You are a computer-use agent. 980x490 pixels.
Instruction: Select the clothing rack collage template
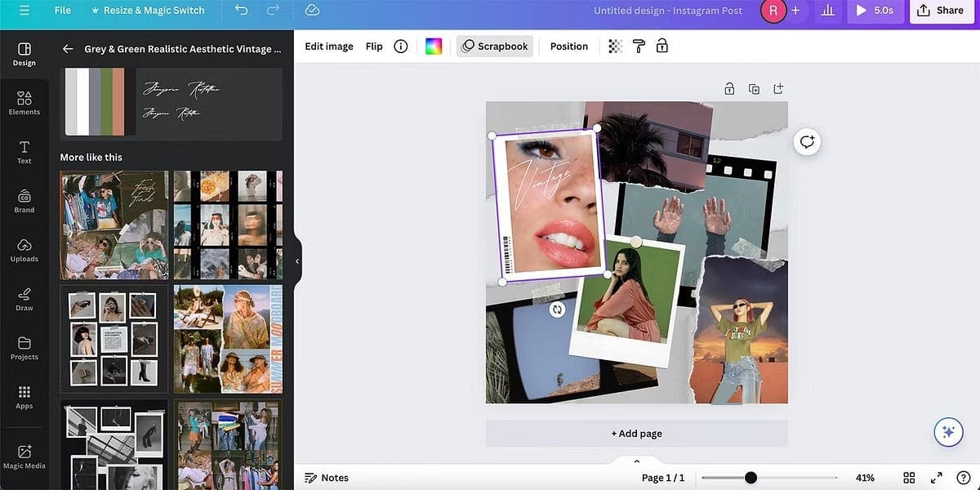tap(228, 444)
